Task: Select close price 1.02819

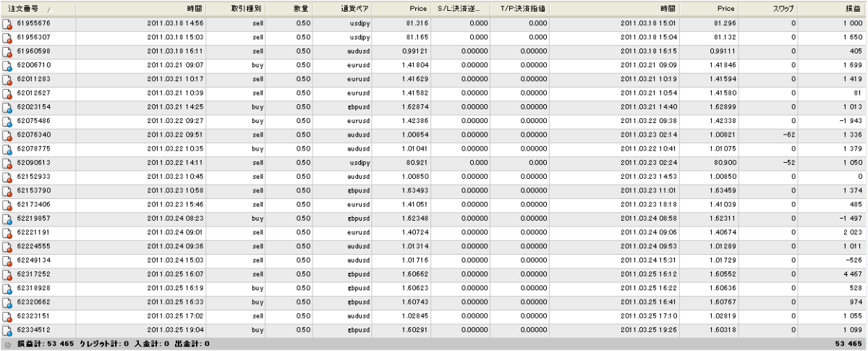Action: click(721, 316)
